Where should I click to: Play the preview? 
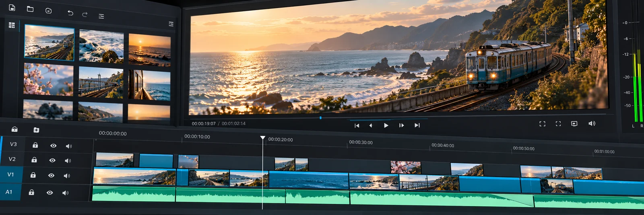coord(386,125)
